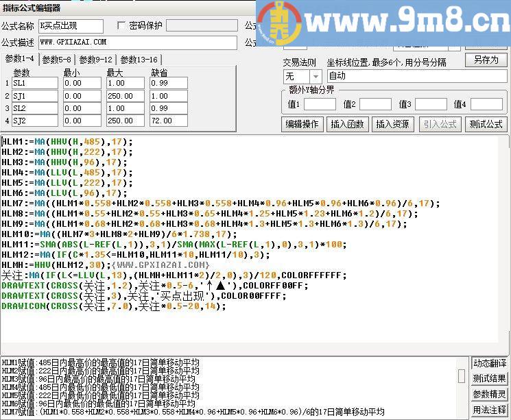Click SJ1 default value 1.00
This screenshot has width=511, height=420.
(x=169, y=96)
